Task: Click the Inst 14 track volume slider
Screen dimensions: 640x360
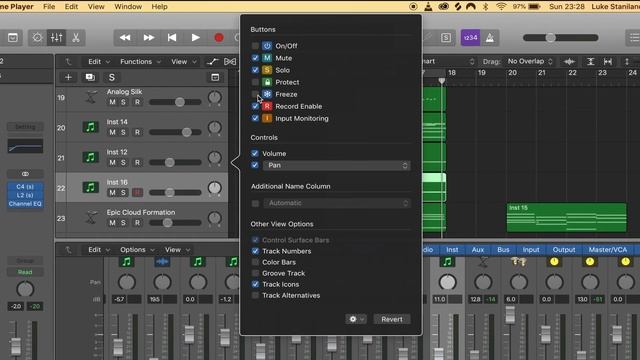Action: pyautogui.click(x=175, y=132)
